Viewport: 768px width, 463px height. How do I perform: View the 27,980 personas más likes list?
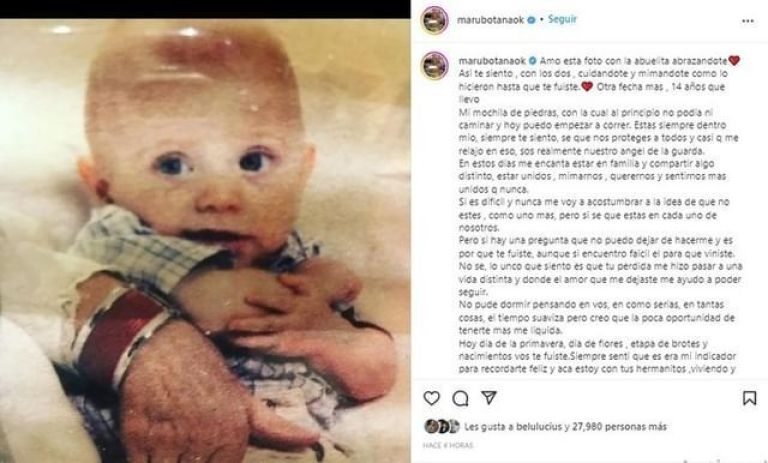pyautogui.click(x=619, y=427)
